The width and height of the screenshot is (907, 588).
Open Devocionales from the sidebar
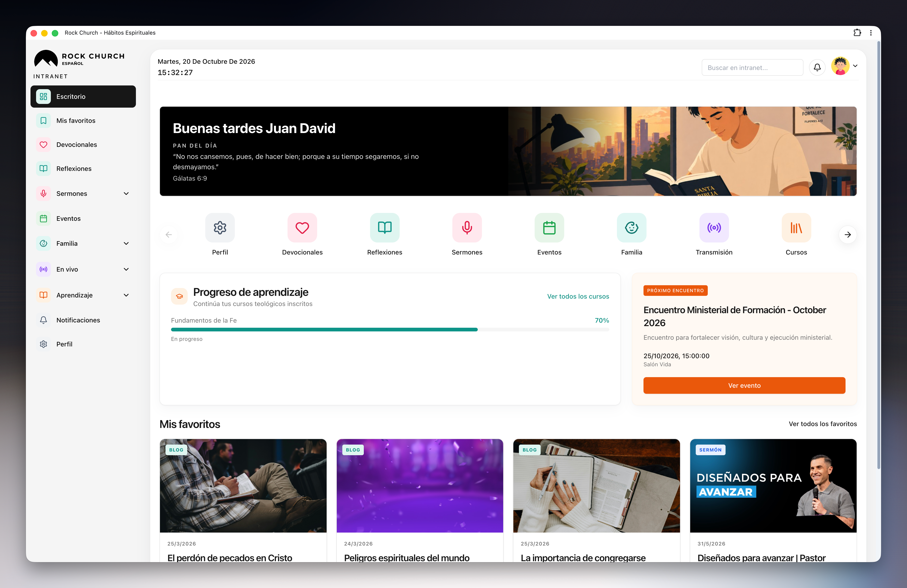point(83,144)
